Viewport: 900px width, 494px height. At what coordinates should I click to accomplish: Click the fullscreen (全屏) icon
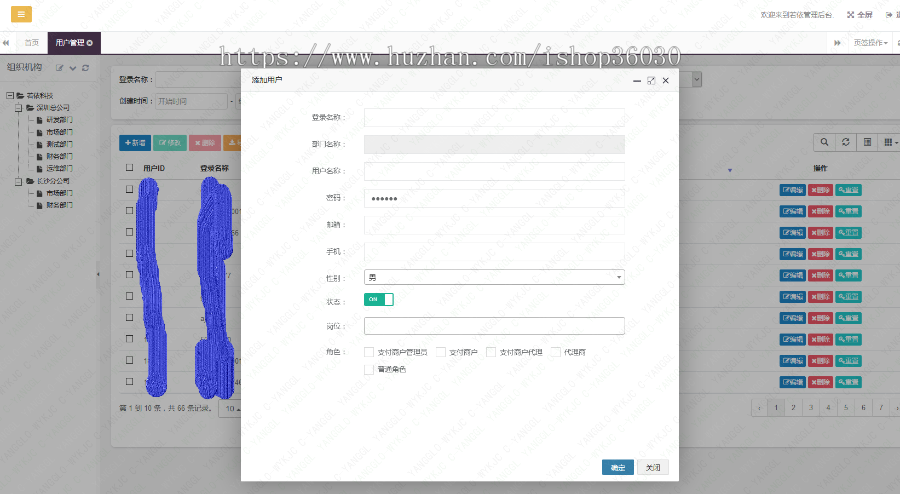[x=851, y=15]
